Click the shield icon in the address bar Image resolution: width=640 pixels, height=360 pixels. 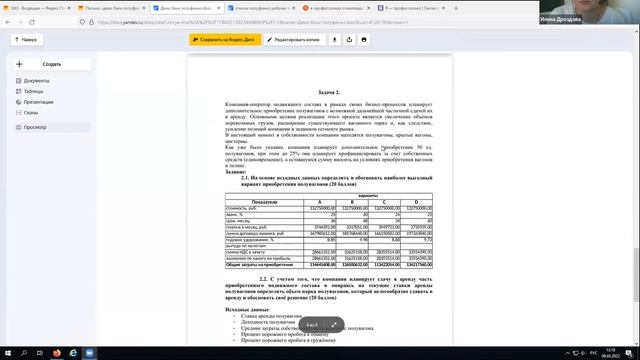(82, 22)
